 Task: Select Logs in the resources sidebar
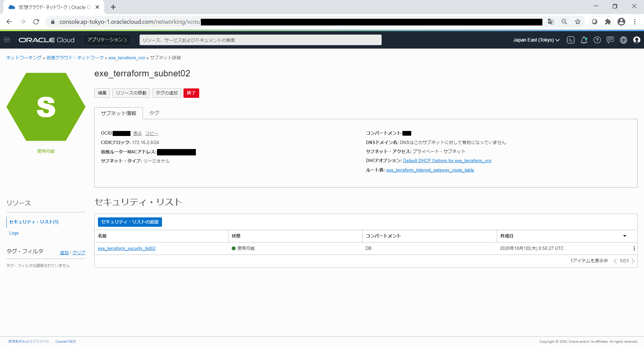[x=14, y=233]
